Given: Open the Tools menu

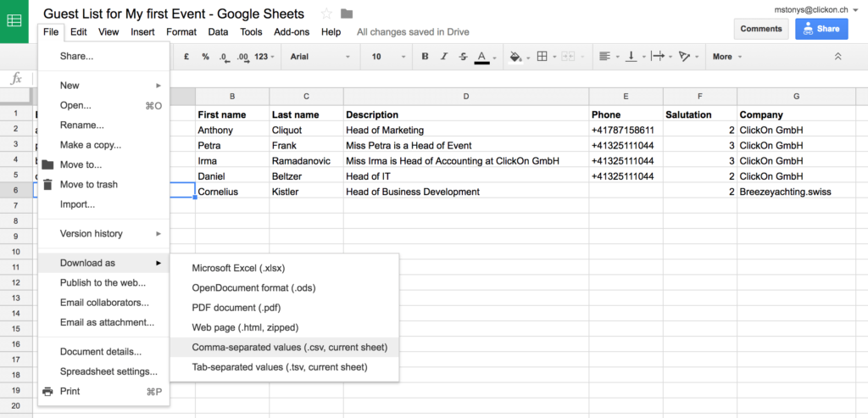Looking at the screenshot, I should (x=251, y=32).
